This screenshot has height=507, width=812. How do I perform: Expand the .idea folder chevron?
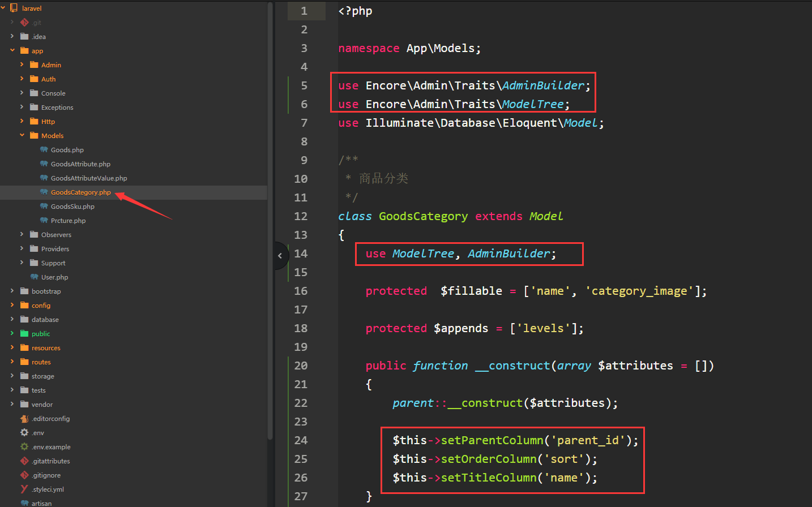pos(12,36)
